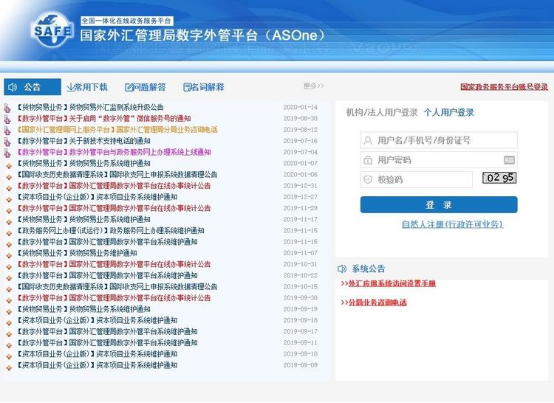Click diamond bullet of 2019-11-17 notice

pyautogui.click(x=9, y=222)
